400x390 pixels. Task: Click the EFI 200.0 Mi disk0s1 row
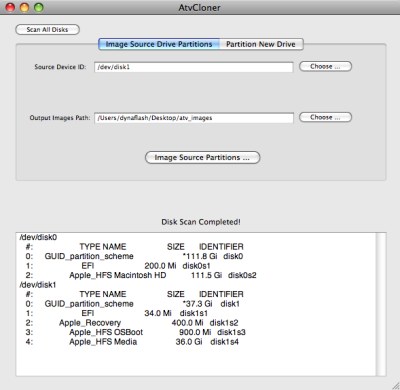tap(118, 266)
